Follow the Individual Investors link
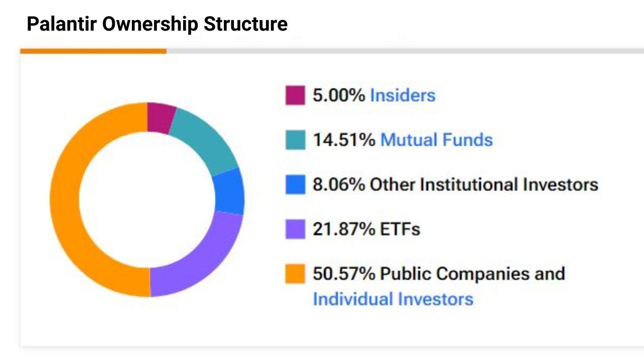Screen dimensions: 644x362 click(x=393, y=299)
